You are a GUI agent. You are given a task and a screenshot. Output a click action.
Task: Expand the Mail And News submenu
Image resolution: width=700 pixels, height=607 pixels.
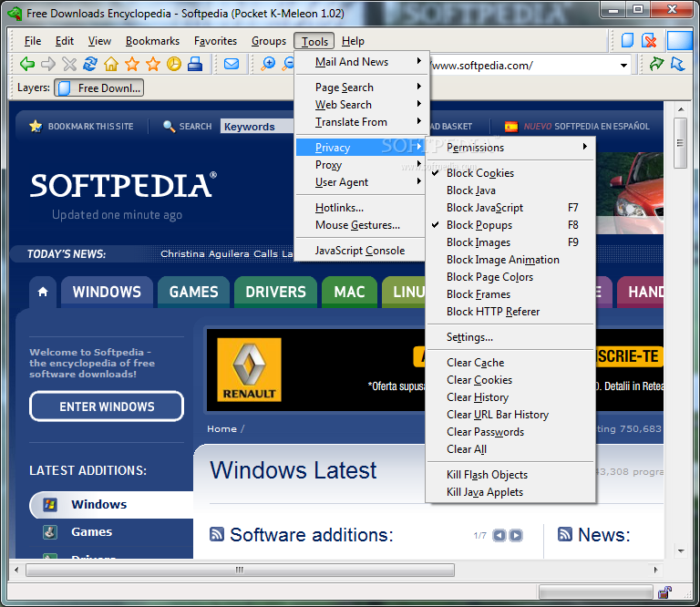[x=360, y=62]
